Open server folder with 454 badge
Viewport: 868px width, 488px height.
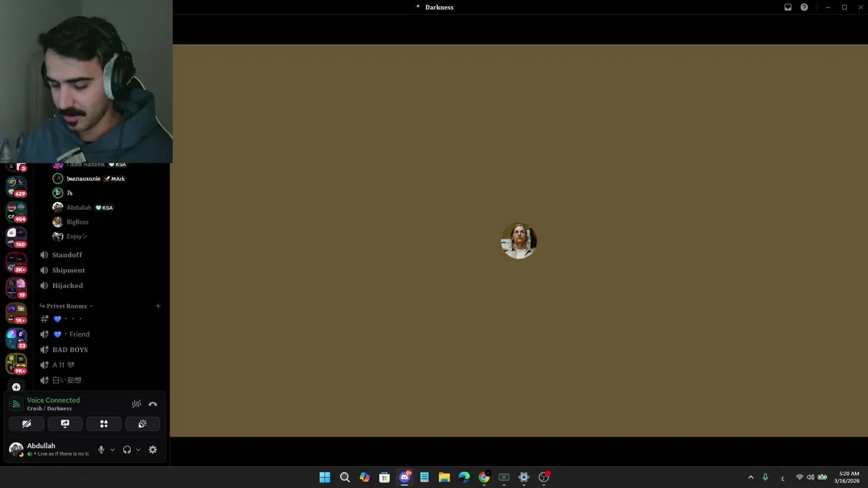pyautogui.click(x=16, y=212)
